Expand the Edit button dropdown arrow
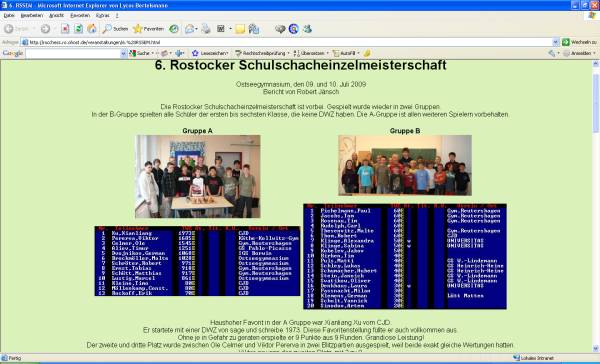This screenshot has width=600, height=364. pos(230,29)
